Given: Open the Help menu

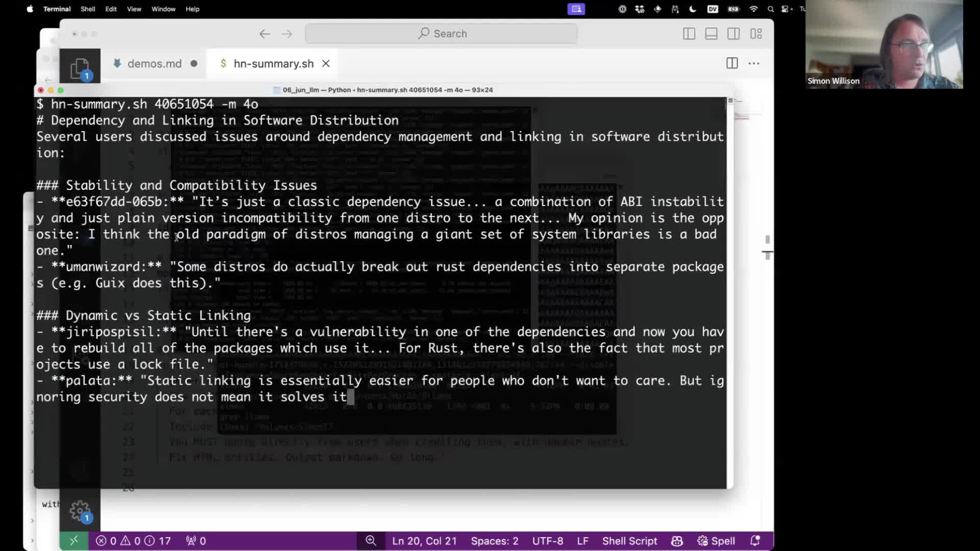Looking at the screenshot, I should (x=192, y=9).
